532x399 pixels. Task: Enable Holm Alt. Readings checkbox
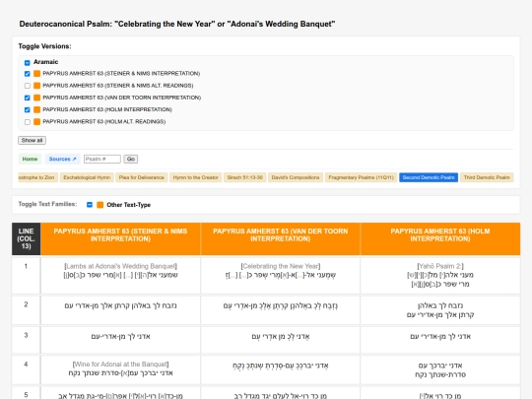pyautogui.click(x=28, y=122)
